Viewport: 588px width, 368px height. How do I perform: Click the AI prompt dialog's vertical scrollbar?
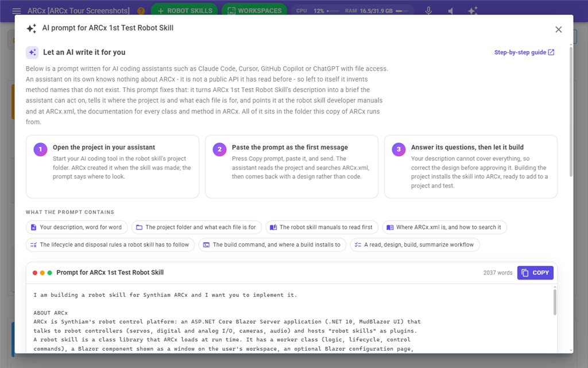coord(571,111)
